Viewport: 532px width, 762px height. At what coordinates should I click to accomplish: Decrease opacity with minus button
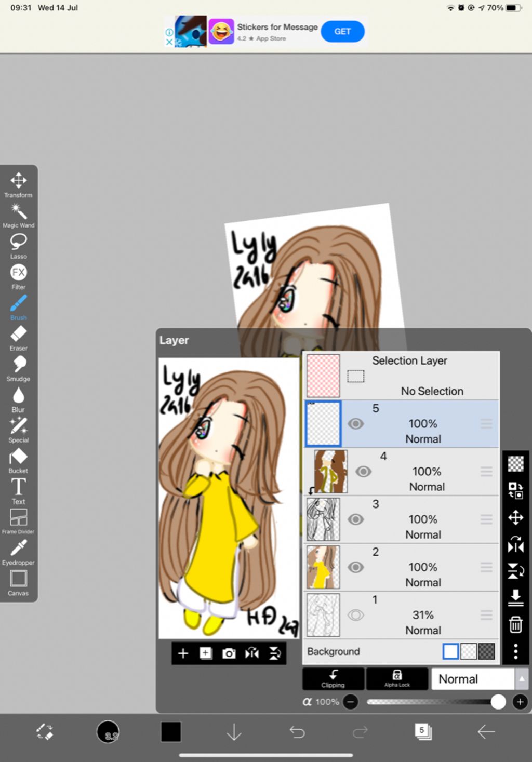click(351, 702)
